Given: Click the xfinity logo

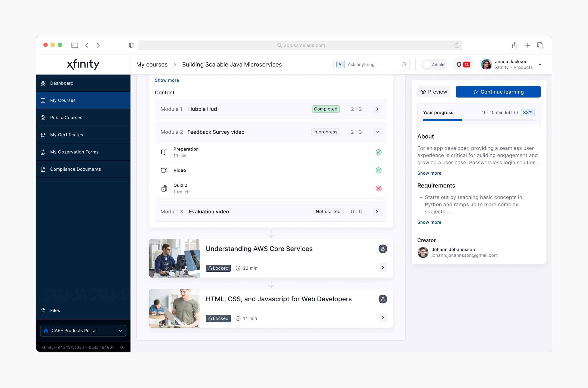Looking at the screenshot, I should pyautogui.click(x=83, y=64).
